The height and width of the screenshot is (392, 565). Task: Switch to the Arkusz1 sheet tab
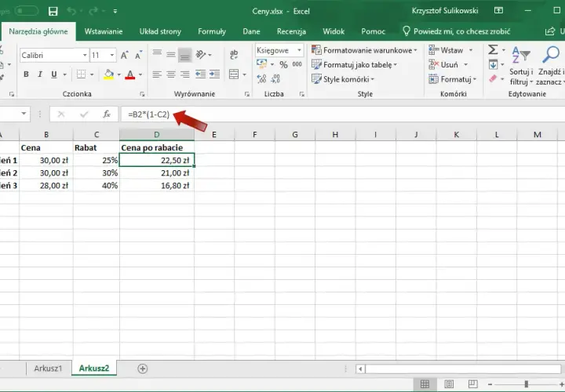pyautogui.click(x=49, y=368)
